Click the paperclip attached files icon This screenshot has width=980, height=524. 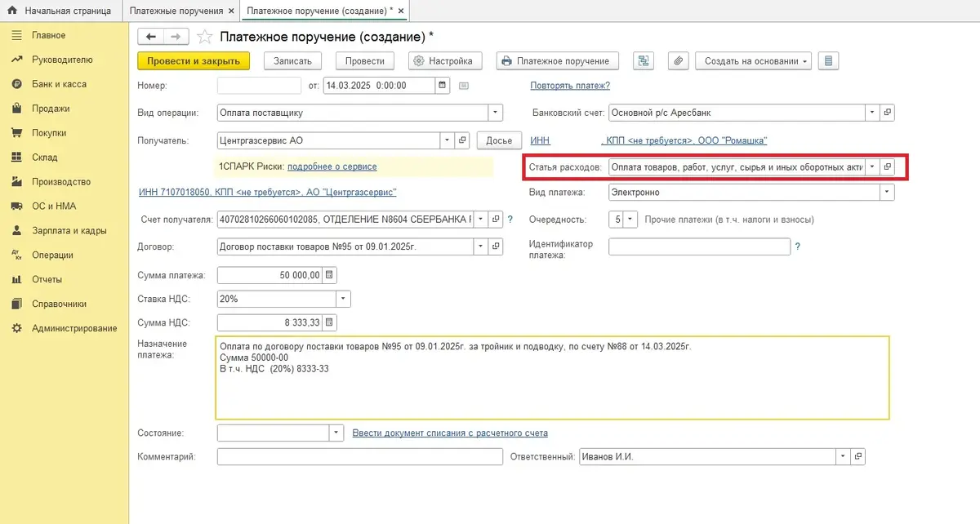[678, 61]
